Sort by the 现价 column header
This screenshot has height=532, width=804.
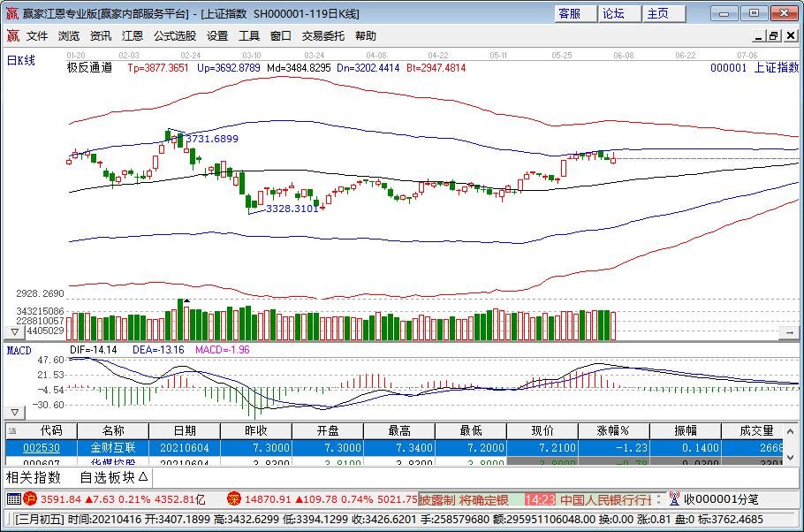(x=542, y=430)
